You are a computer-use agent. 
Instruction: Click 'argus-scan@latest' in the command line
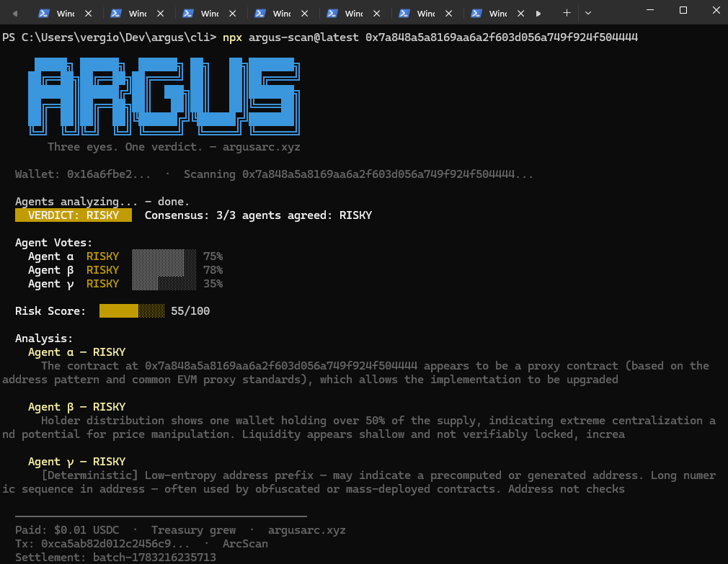[303, 37]
